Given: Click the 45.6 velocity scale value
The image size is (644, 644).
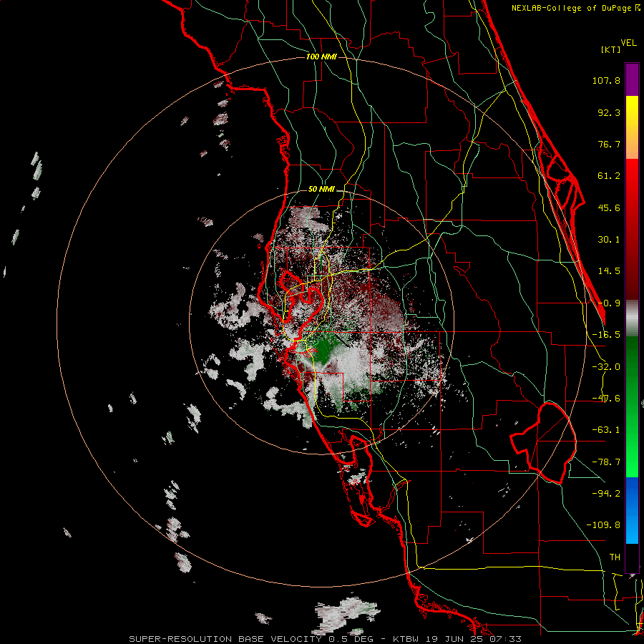Looking at the screenshot, I should (609, 208).
